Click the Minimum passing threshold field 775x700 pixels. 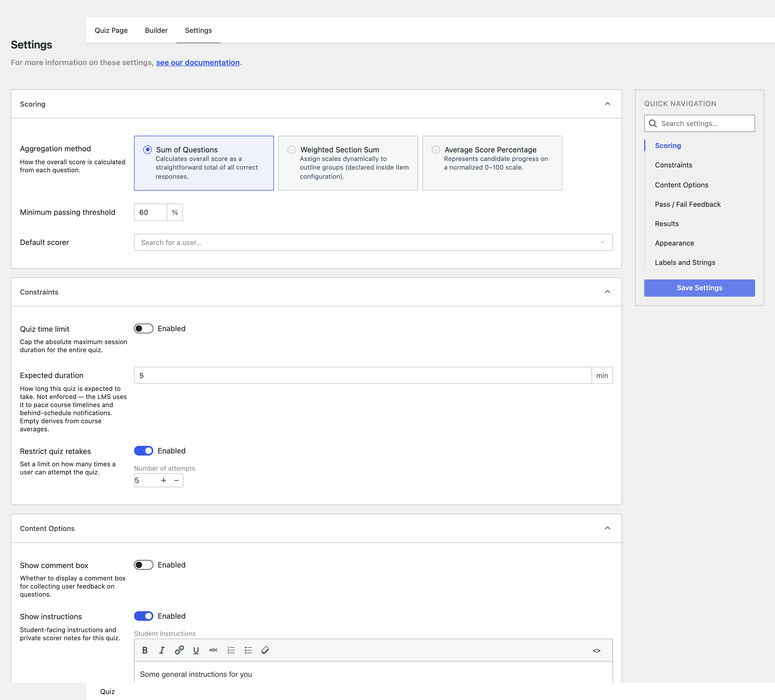tap(150, 212)
